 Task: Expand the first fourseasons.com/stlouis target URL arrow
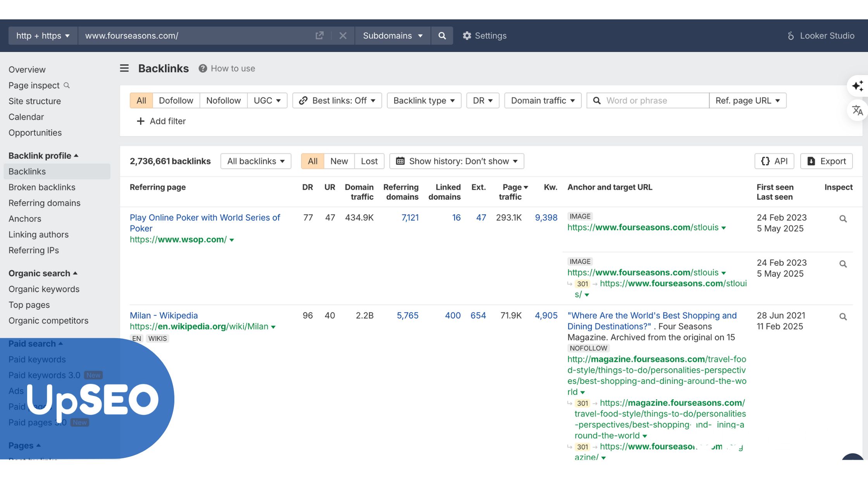click(723, 228)
